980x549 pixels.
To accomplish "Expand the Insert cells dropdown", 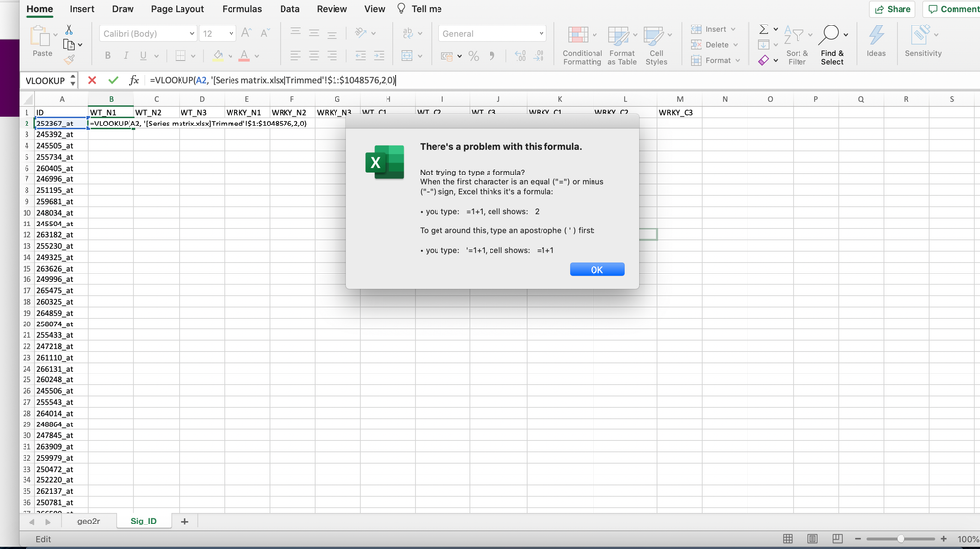I will pyautogui.click(x=733, y=29).
